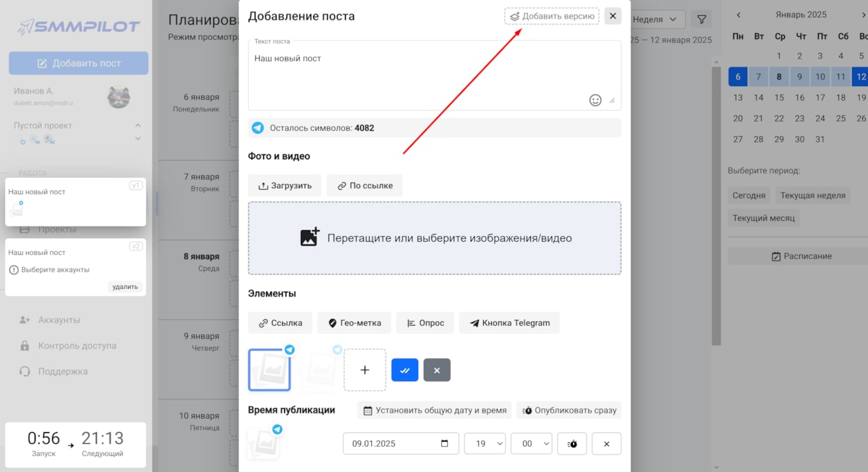Click the 'Загрузить' upload button
The image size is (868, 472).
point(284,185)
